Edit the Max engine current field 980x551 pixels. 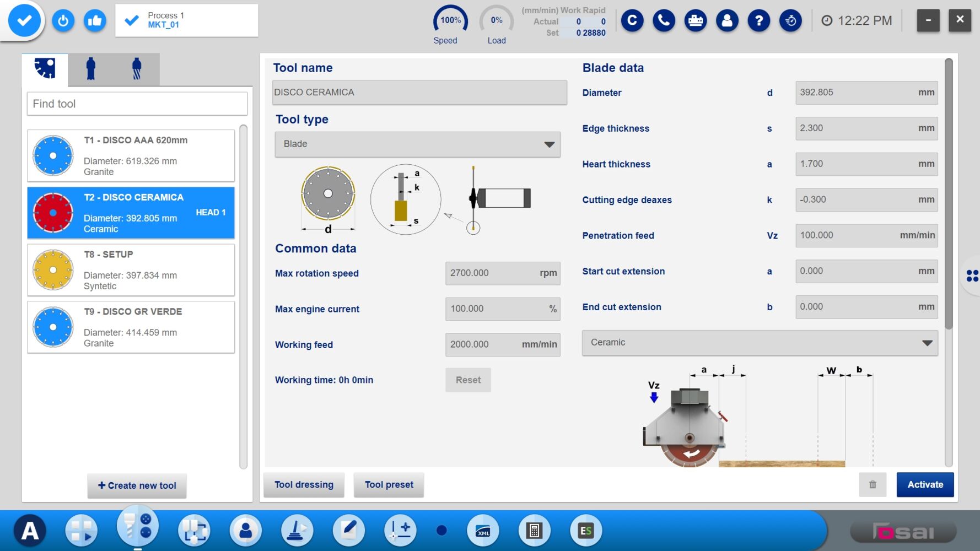(x=503, y=309)
